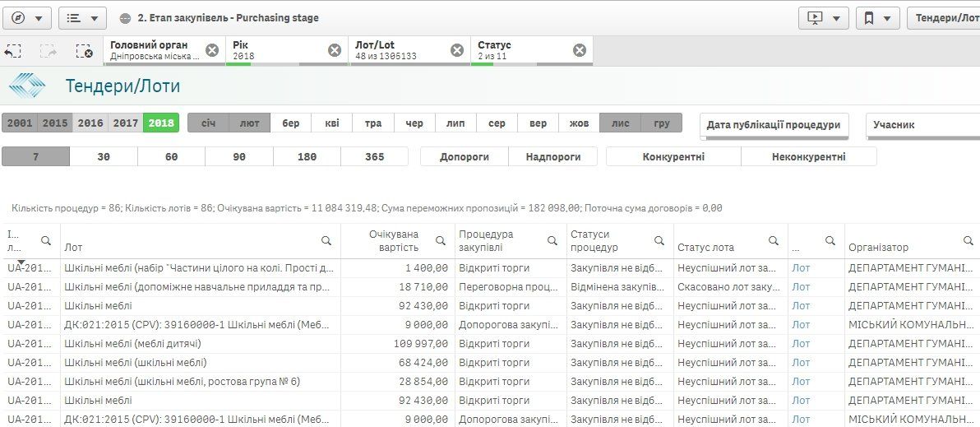
Task: Remove the Лот/Lot selection
Action: pyautogui.click(x=457, y=51)
